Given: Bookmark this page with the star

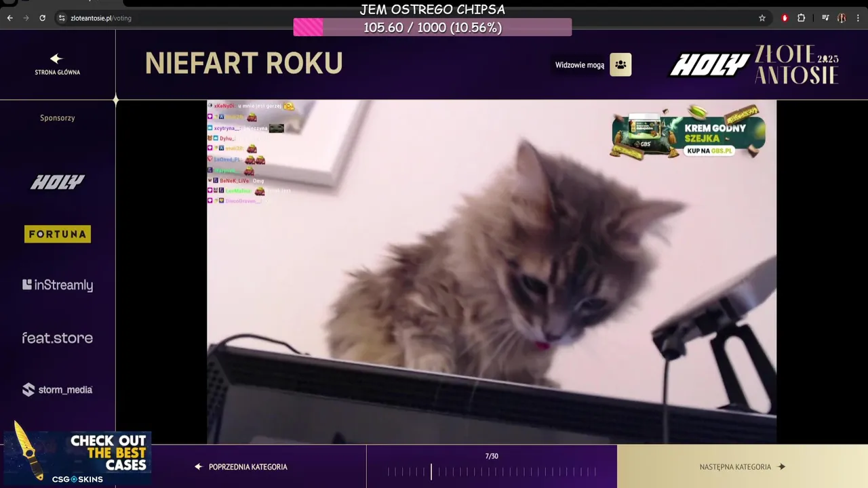Looking at the screenshot, I should point(762,18).
